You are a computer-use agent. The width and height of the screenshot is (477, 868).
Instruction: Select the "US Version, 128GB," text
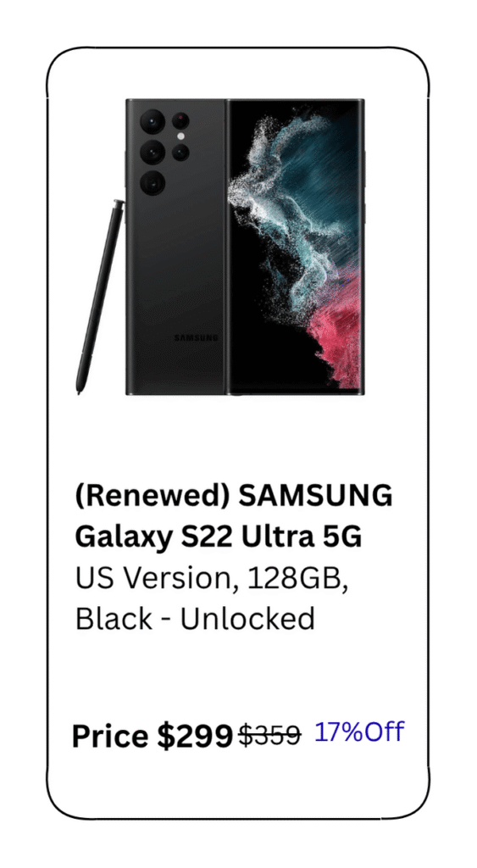coord(211,578)
